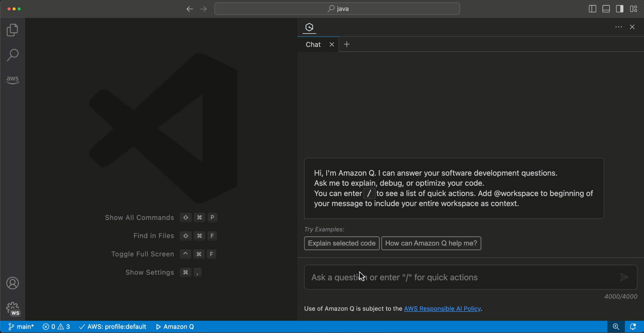Screen dimensions: 644x333
Task: Open the Amazon Q panel more actions menu
Action: pos(619,27)
